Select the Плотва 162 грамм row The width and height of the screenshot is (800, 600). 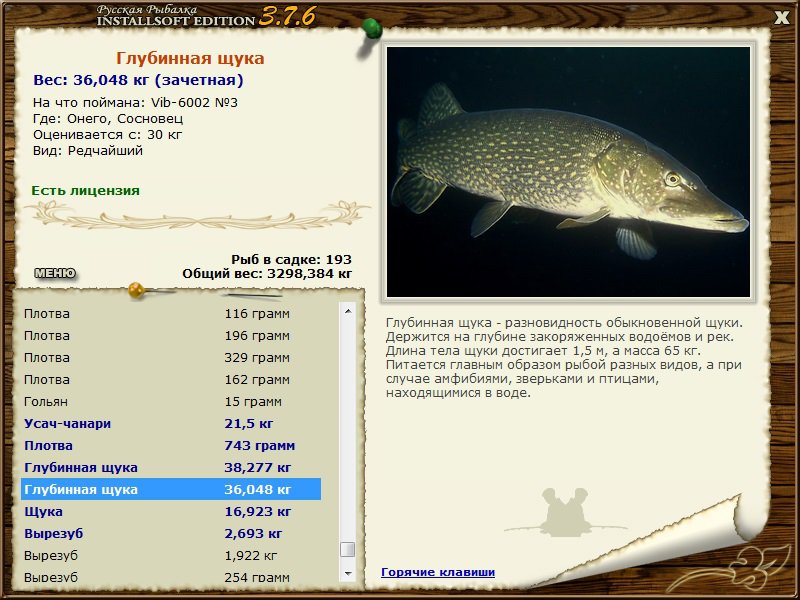[171, 380]
